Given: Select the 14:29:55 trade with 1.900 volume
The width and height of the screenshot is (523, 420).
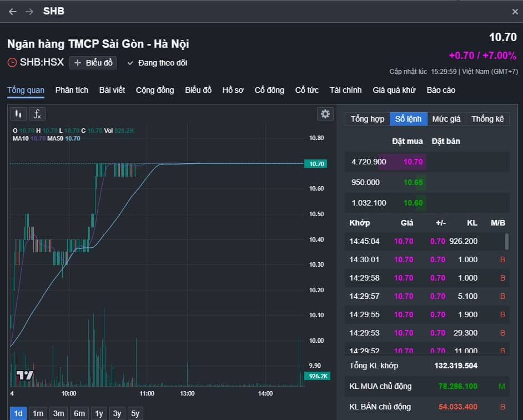Looking at the screenshot, I should tap(427, 314).
